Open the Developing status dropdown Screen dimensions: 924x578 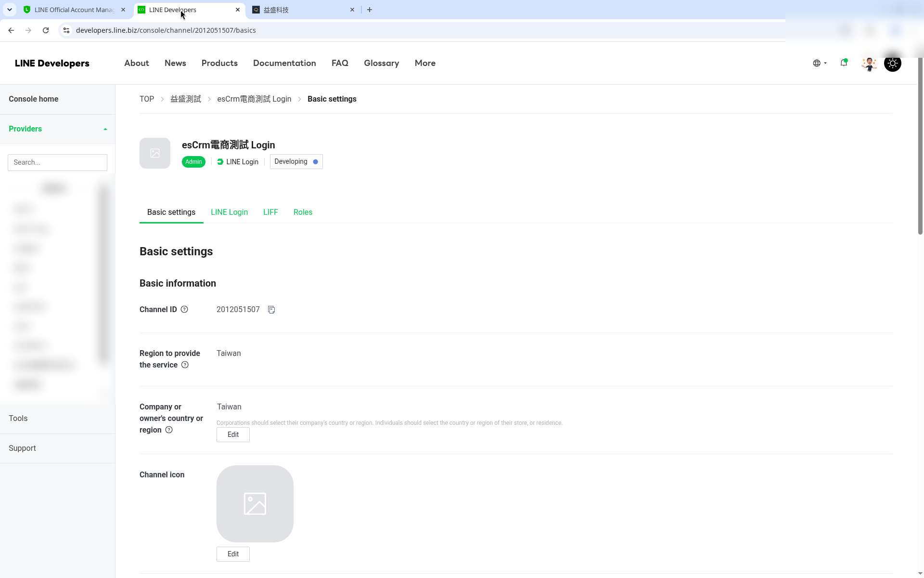(x=296, y=162)
